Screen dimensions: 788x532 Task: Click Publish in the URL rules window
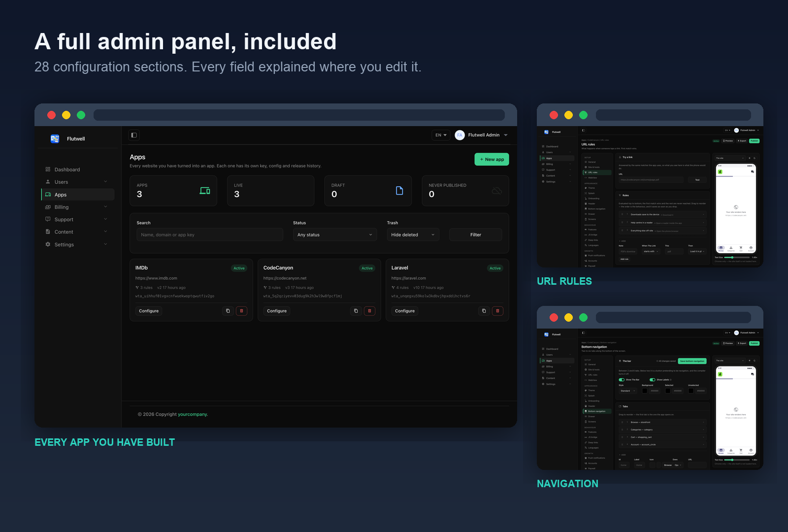[x=754, y=141]
